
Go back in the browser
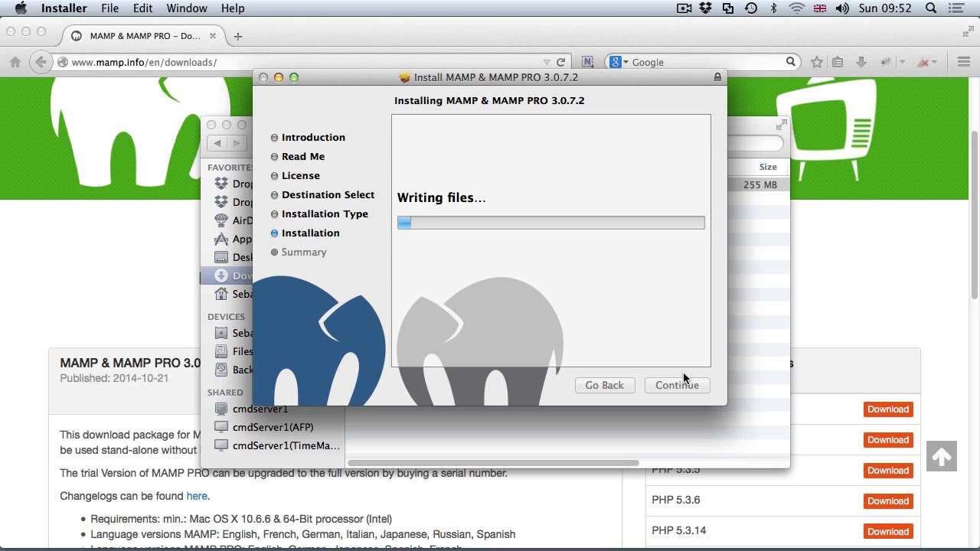[x=41, y=62]
